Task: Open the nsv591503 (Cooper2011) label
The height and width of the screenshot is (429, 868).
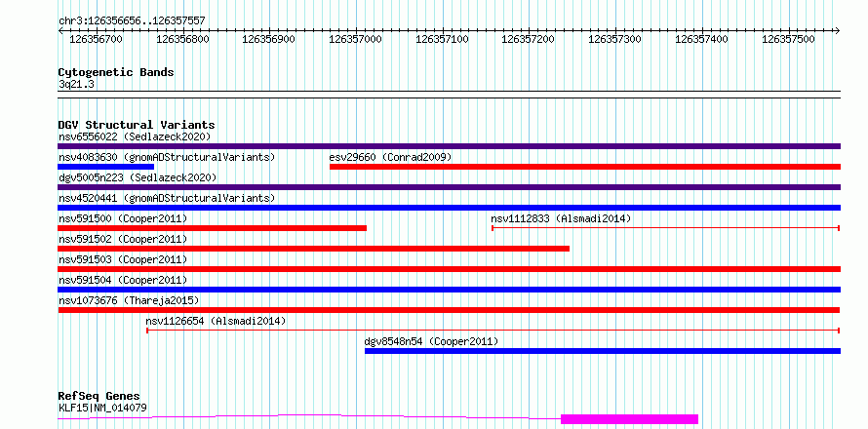Action: [123, 259]
